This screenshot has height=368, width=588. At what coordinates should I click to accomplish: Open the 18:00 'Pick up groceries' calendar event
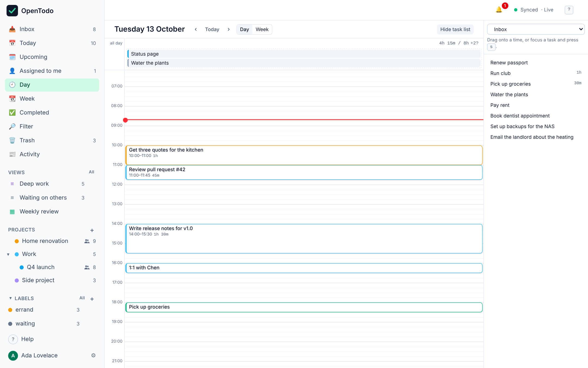tap(304, 307)
